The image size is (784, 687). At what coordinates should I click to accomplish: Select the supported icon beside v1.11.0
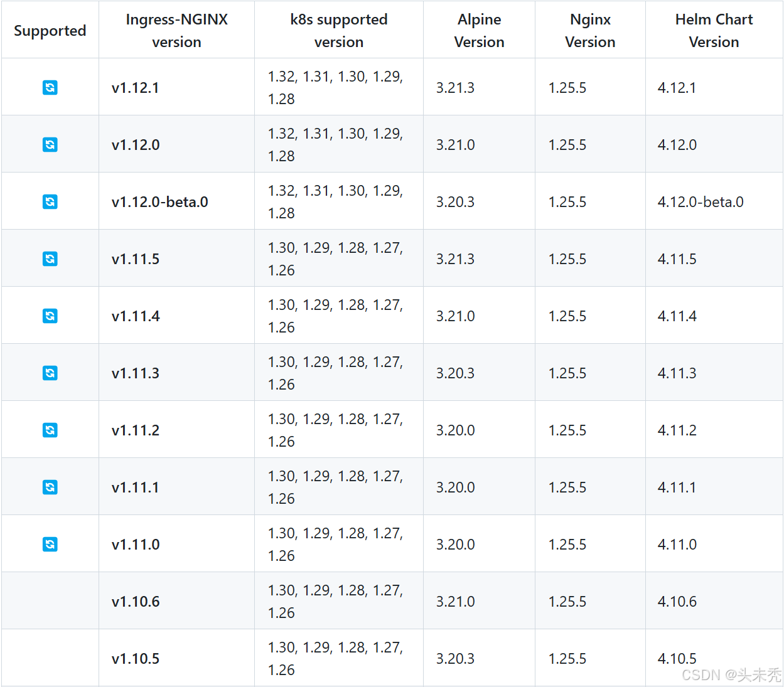pos(50,545)
